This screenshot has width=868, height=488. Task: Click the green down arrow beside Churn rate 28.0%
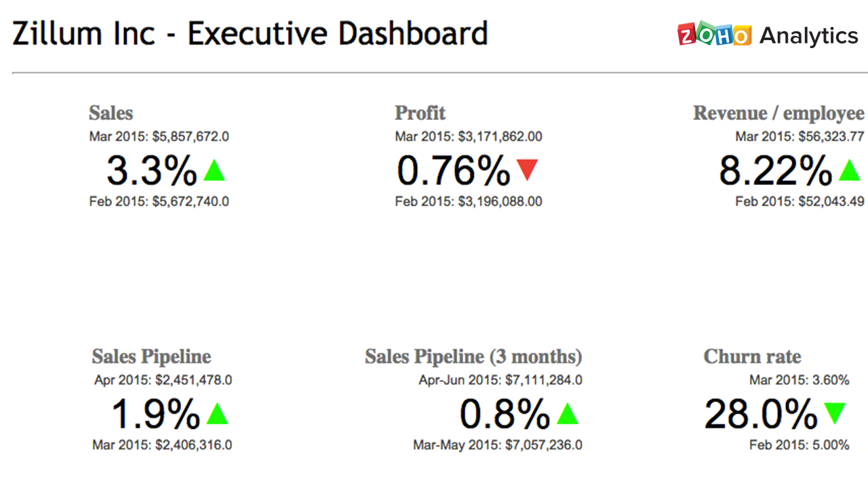pyautogui.click(x=835, y=413)
